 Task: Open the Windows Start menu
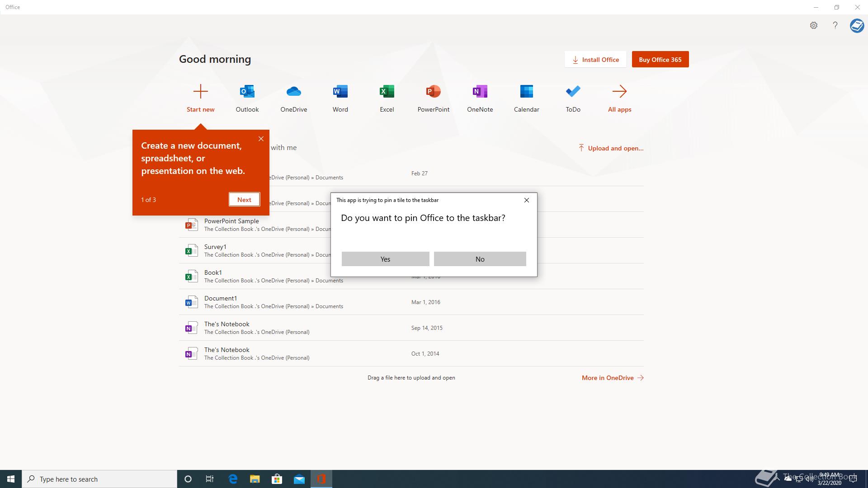(x=11, y=479)
